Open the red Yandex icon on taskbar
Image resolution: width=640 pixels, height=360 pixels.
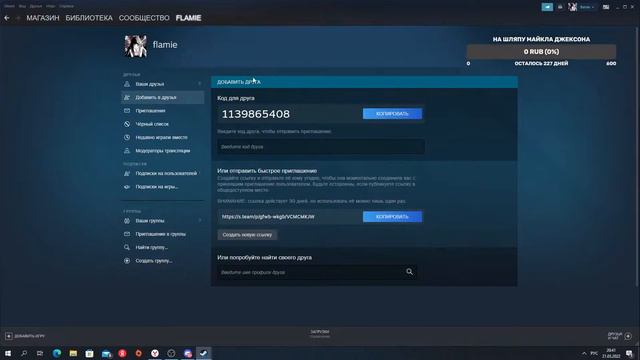pyautogui.click(x=122, y=353)
